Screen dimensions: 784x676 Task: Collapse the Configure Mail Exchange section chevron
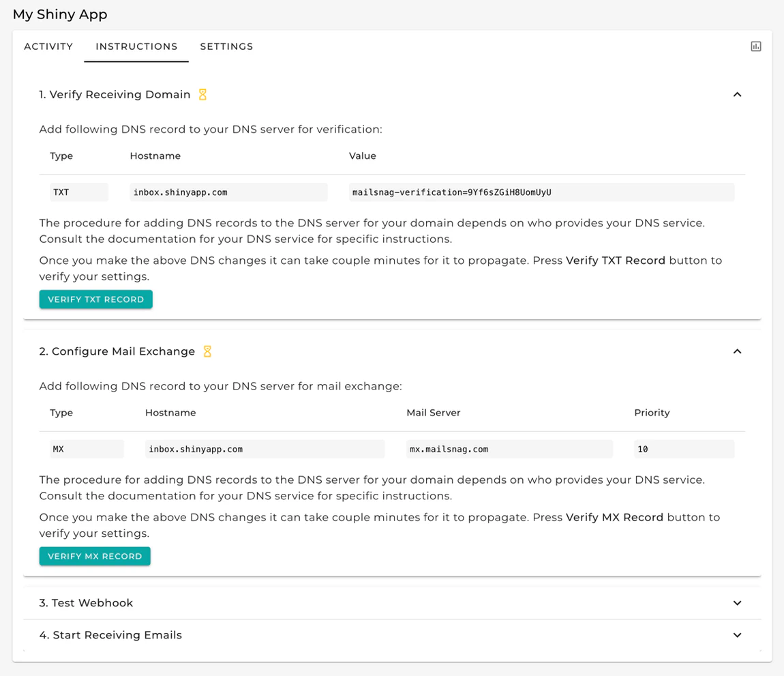click(737, 351)
